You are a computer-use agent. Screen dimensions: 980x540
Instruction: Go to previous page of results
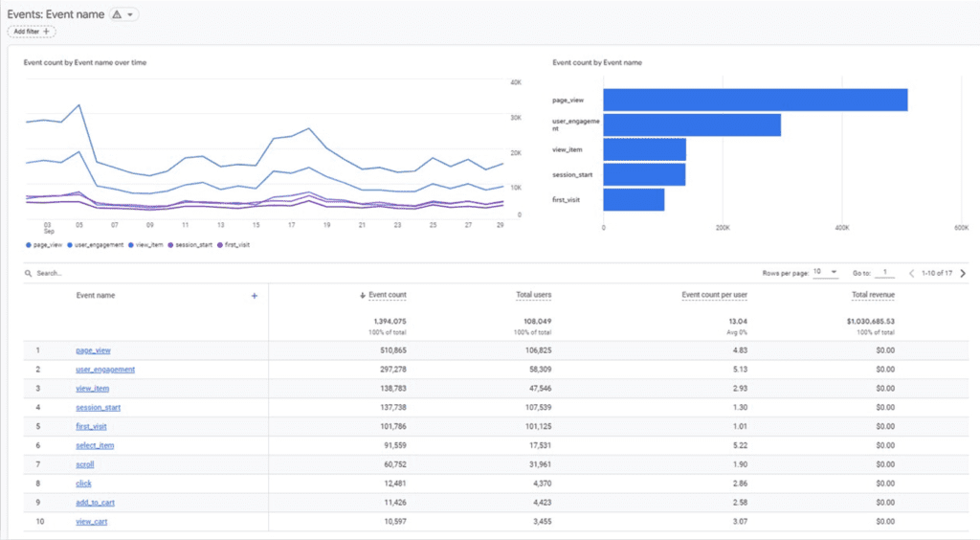(912, 273)
